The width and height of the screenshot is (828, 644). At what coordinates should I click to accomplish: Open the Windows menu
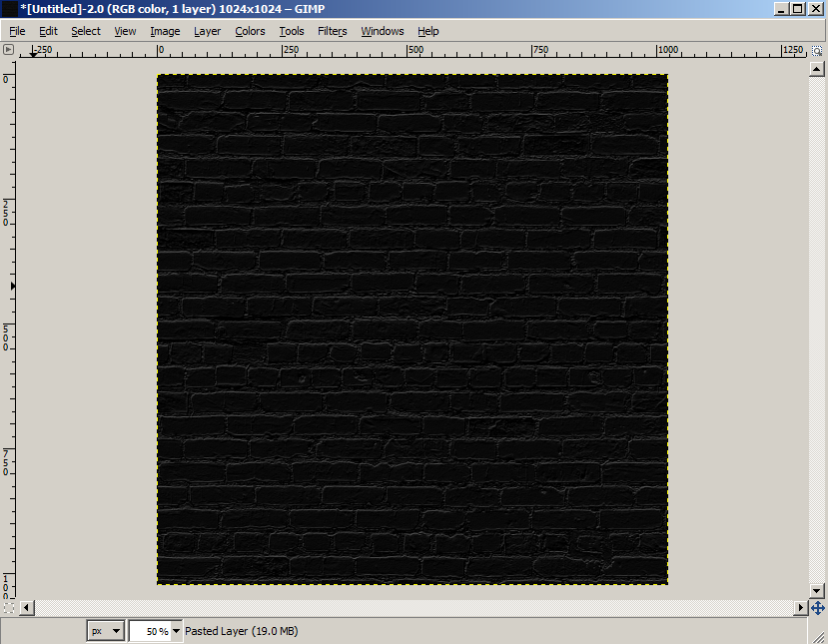[383, 31]
